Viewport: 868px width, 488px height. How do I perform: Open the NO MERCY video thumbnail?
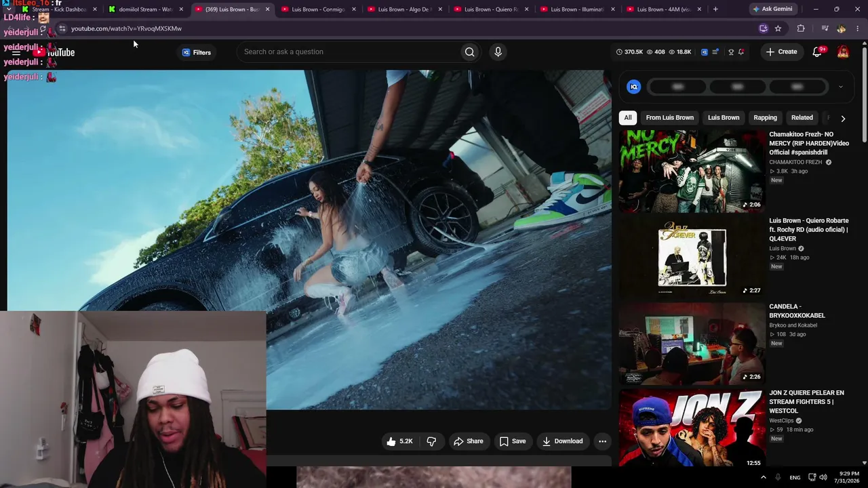pos(692,171)
